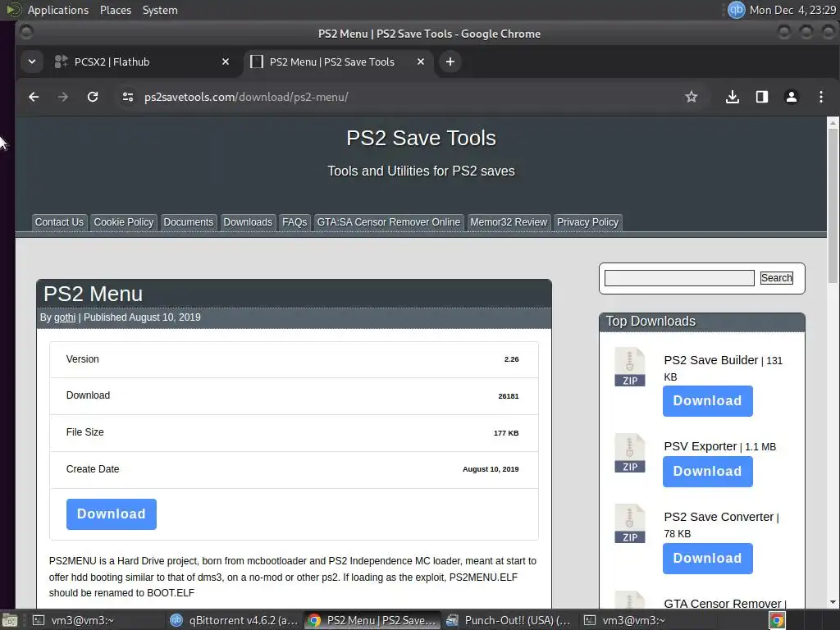Image resolution: width=840 pixels, height=630 pixels.
Task: View site information icon in address bar
Action: (x=127, y=97)
